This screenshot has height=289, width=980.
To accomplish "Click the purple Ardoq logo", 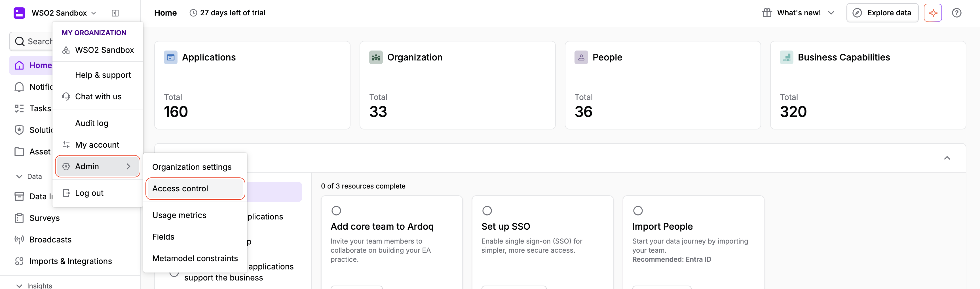I will click(x=19, y=13).
